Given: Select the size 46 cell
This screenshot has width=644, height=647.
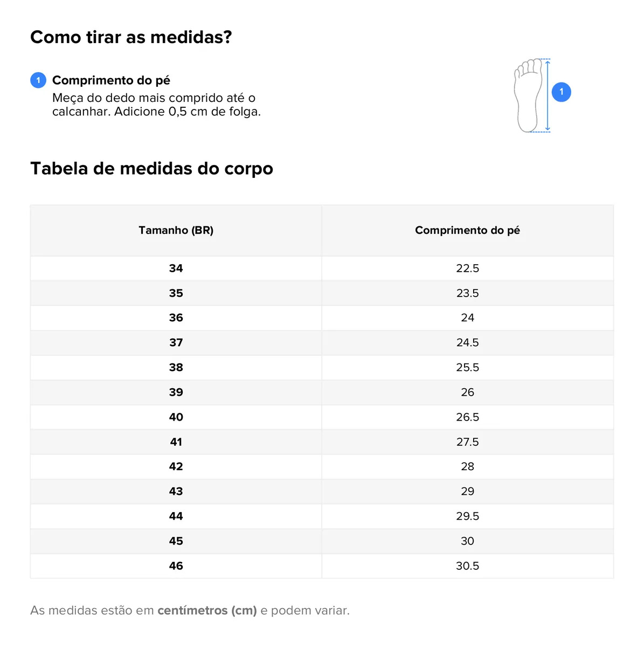Looking at the screenshot, I should pos(176,566).
